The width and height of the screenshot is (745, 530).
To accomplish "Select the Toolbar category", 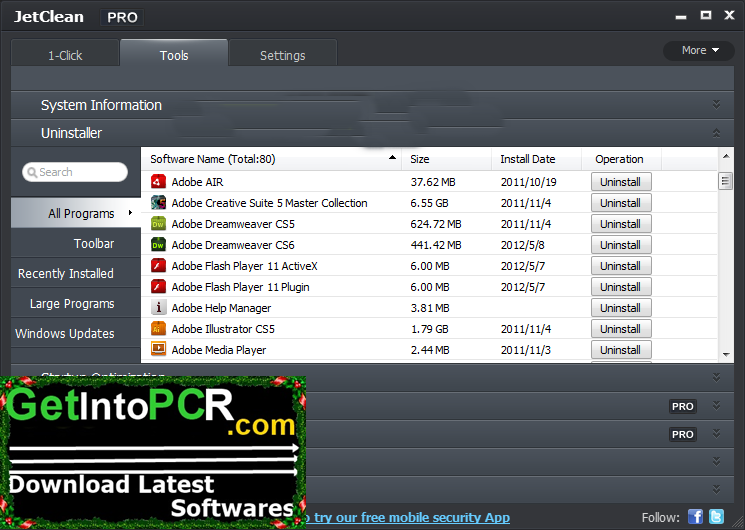I will [x=76, y=243].
